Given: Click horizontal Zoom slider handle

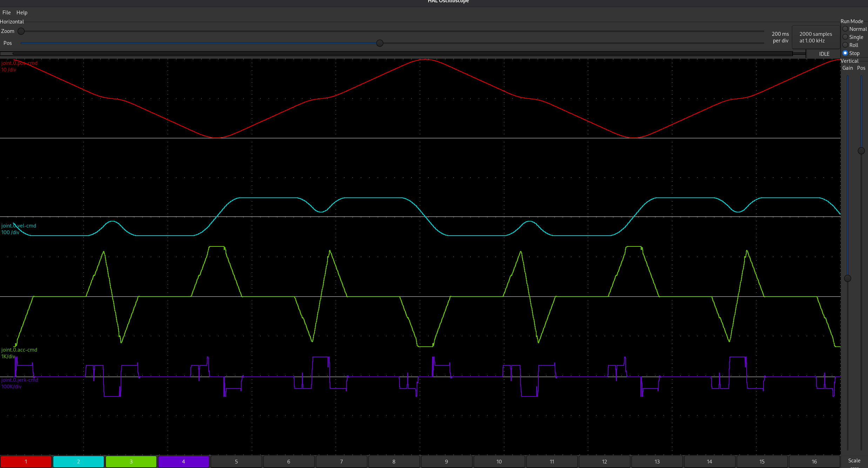Looking at the screenshot, I should click(21, 31).
